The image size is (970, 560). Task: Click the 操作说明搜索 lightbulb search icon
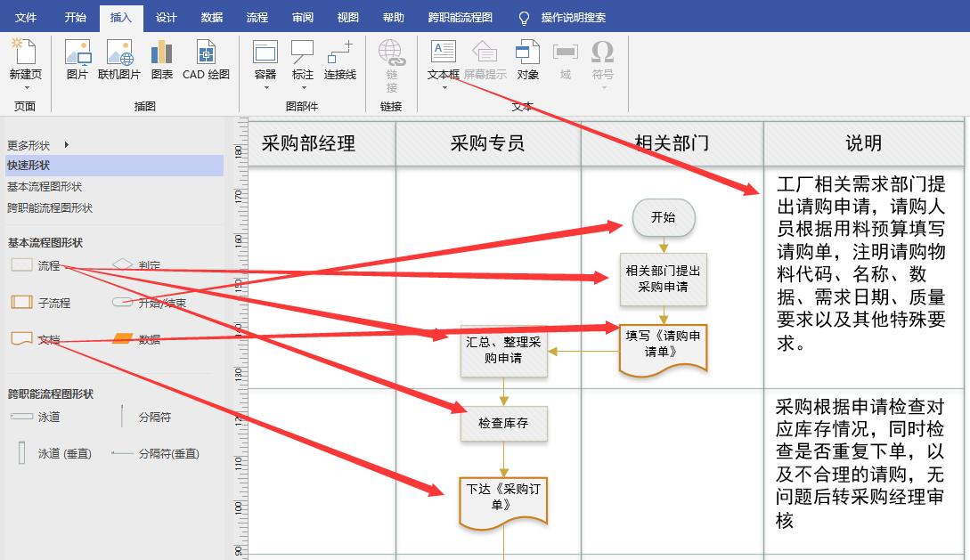(x=524, y=16)
